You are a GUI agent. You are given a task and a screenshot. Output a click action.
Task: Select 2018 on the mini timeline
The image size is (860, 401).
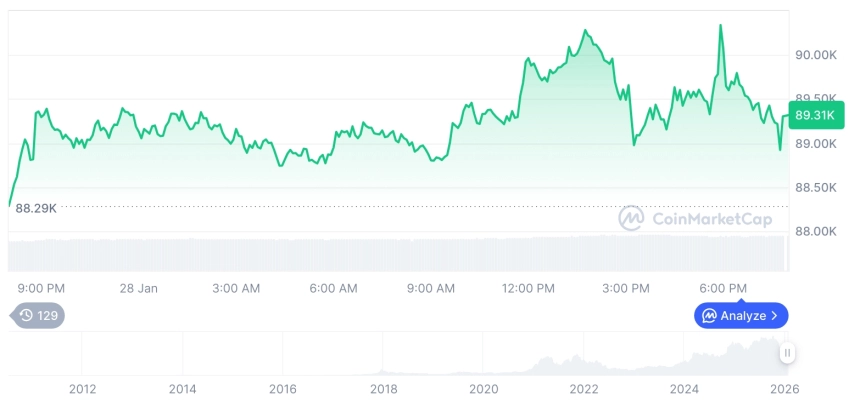click(x=384, y=388)
